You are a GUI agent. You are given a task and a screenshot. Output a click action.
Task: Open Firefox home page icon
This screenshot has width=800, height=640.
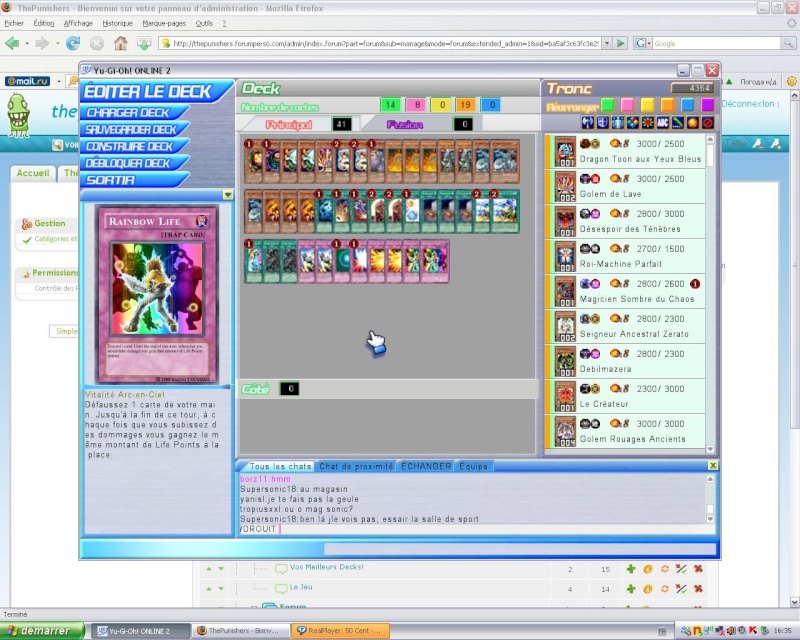point(120,43)
